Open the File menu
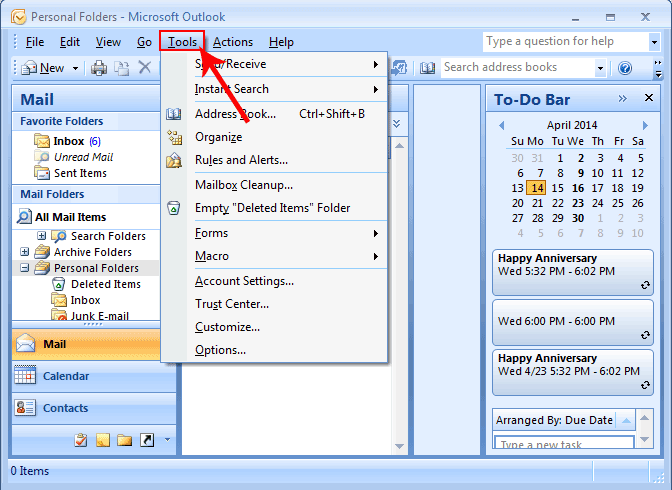 coord(35,42)
